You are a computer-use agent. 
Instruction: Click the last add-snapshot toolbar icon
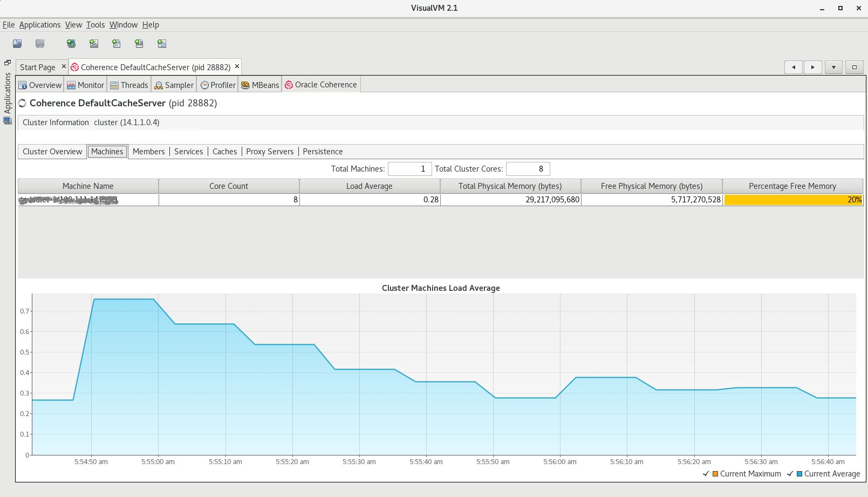(x=162, y=44)
